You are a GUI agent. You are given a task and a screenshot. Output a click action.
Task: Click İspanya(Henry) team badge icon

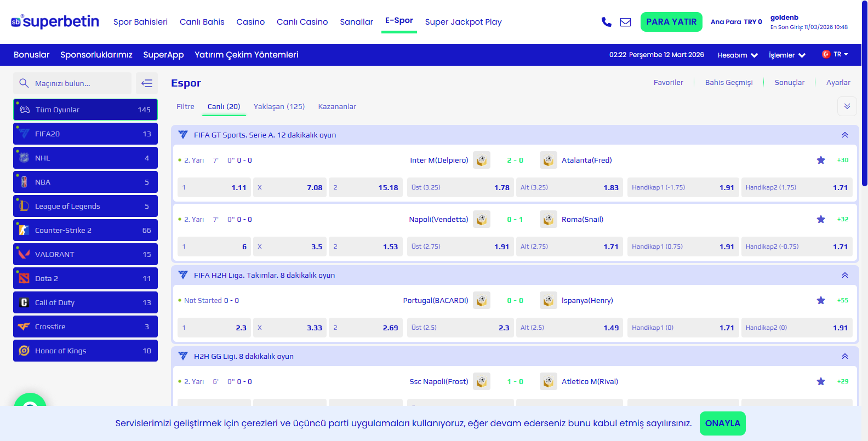coord(549,300)
